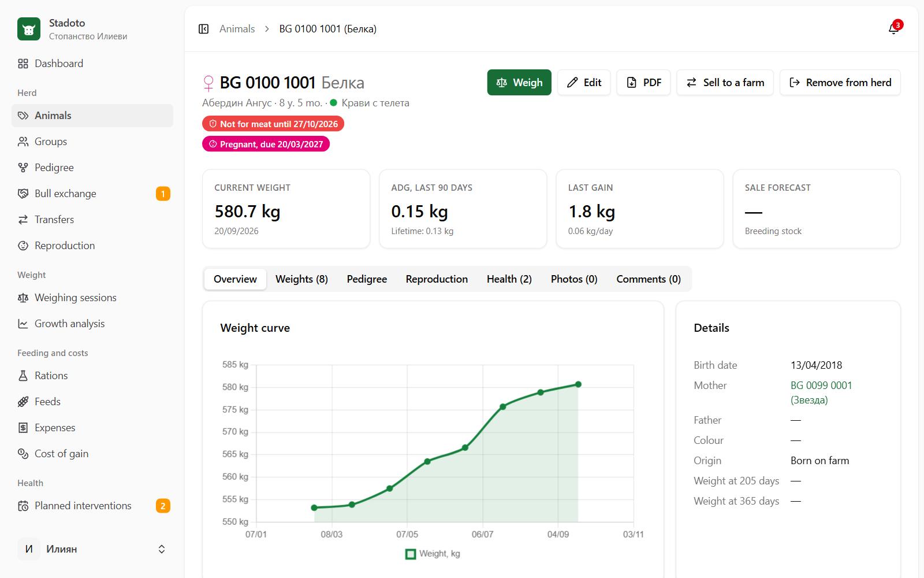Switch to the Weights (8) tab
Viewport: 924px width, 578px height.
[x=301, y=279]
